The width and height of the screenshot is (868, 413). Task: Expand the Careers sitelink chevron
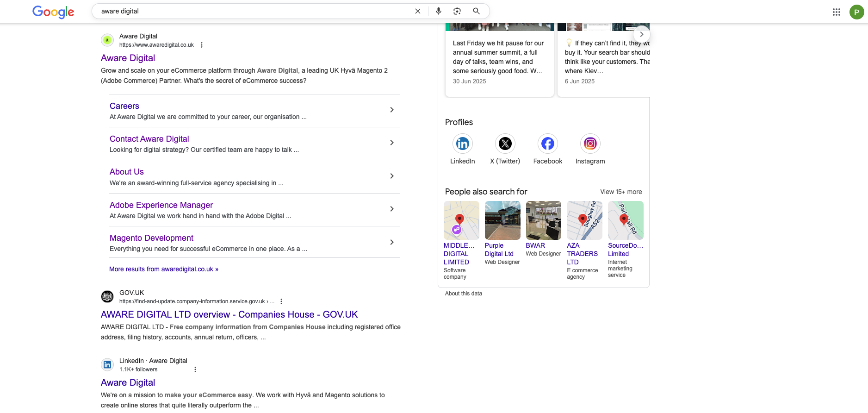click(392, 110)
